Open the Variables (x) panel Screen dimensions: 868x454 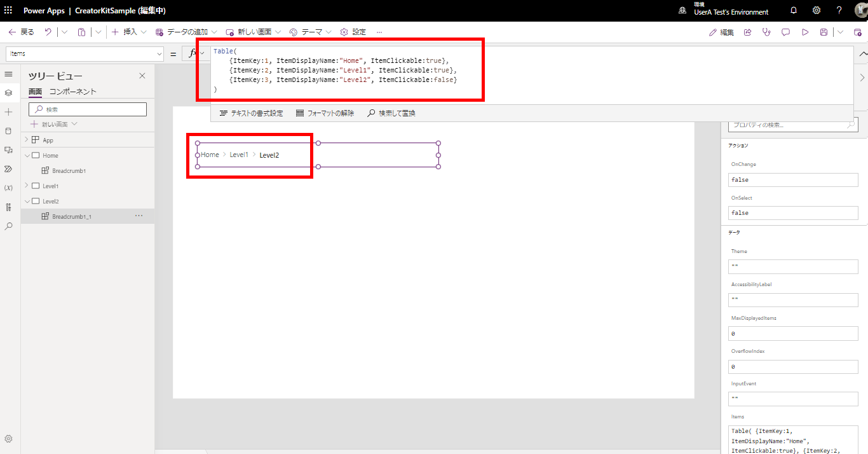pyautogui.click(x=9, y=188)
